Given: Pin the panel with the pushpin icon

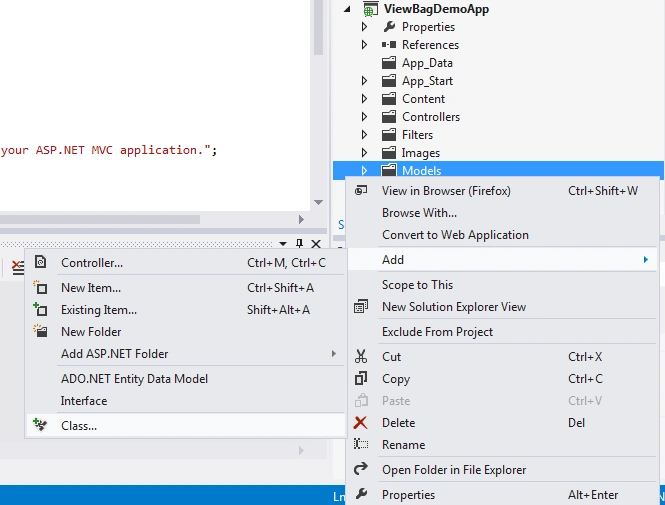Looking at the screenshot, I should [299, 243].
